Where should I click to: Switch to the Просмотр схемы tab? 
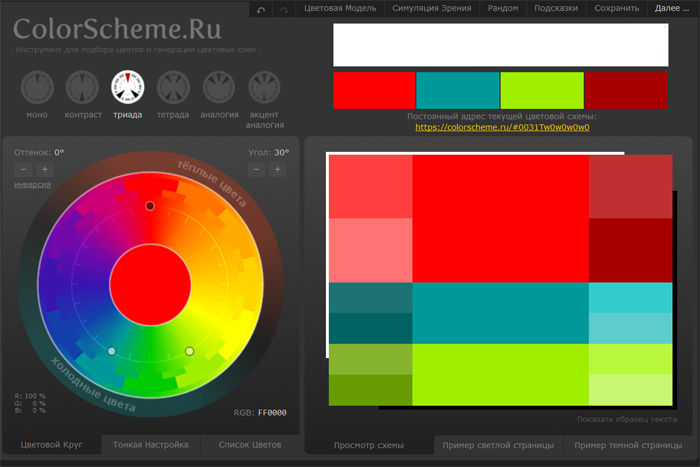point(369,445)
